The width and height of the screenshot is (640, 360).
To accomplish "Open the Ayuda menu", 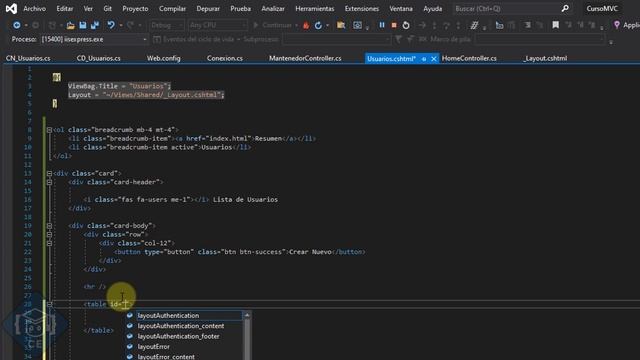I will (433, 9).
